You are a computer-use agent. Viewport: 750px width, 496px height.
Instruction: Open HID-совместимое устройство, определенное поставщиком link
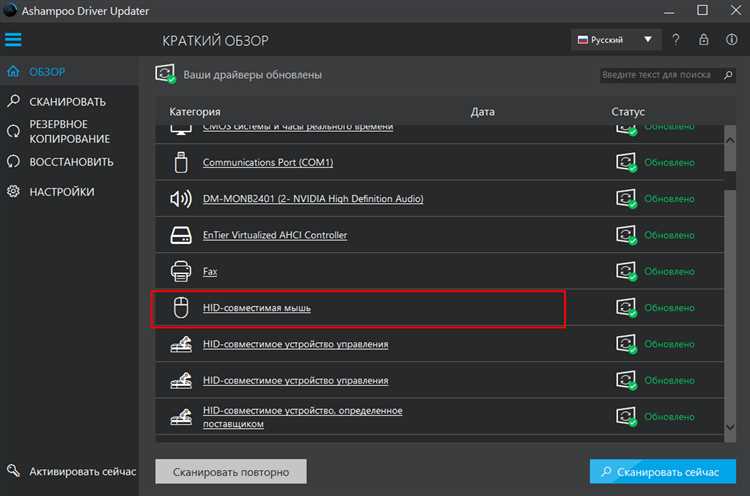point(302,417)
